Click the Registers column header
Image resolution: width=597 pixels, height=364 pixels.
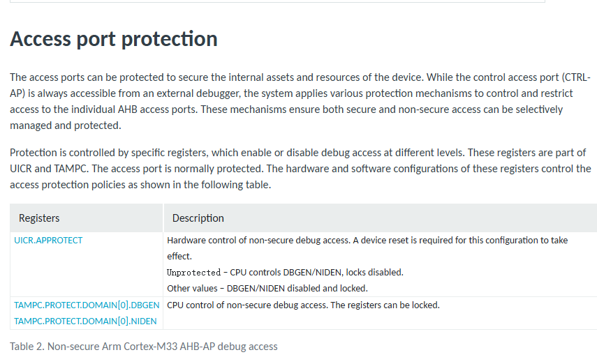point(39,218)
